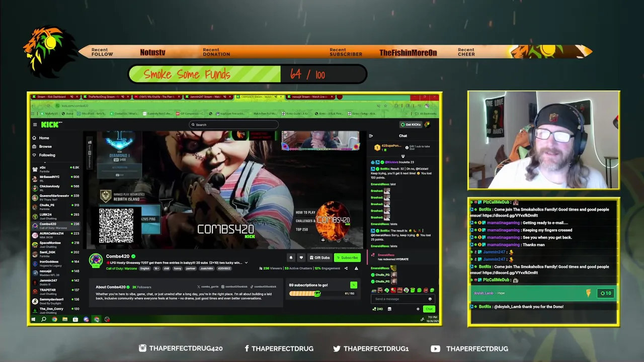Click the Kick search field

pos(233,125)
